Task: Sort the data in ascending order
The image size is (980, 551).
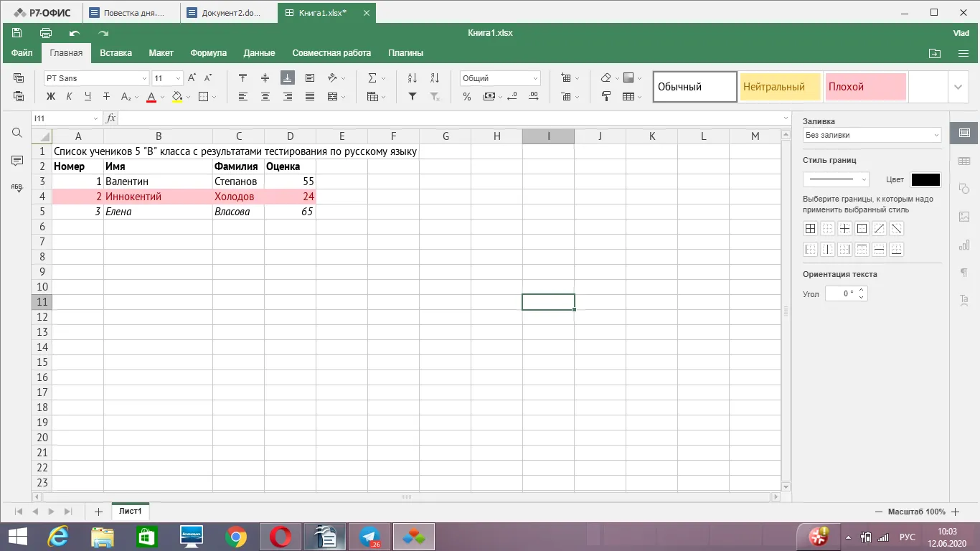Action: point(413,78)
